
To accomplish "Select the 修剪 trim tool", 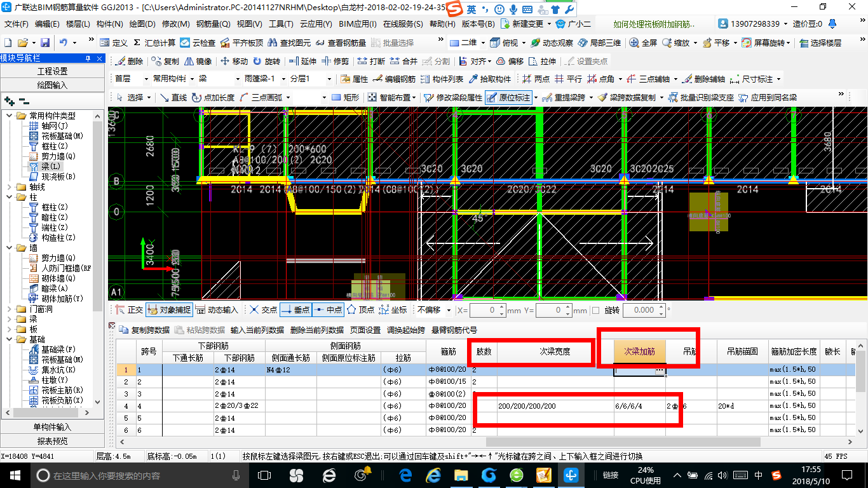I will pos(335,61).
